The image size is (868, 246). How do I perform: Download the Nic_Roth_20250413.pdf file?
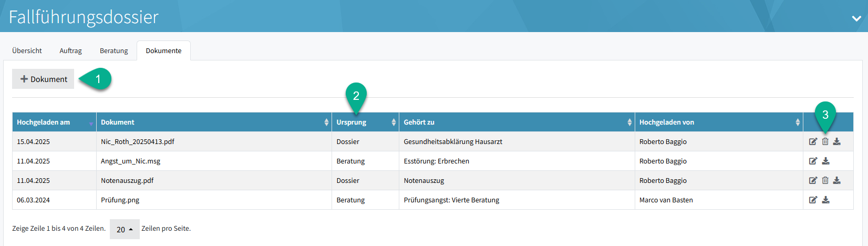836,141
